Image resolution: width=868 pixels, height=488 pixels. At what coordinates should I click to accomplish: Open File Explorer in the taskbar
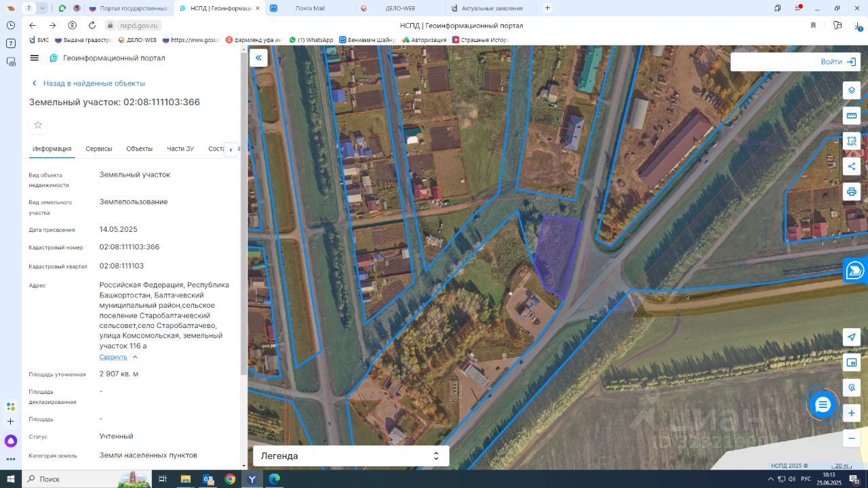pos(185,479)
